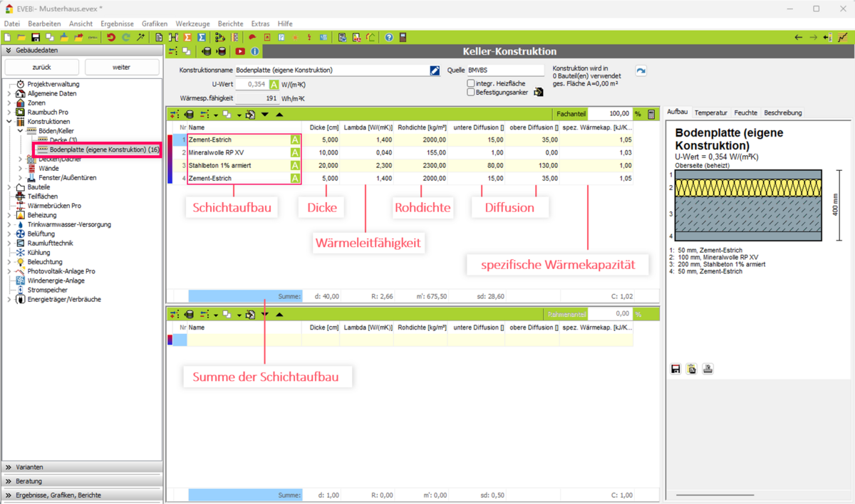Expand the Heizung tree node
The width and height of the screenshot is (855, 504).
[9, 215]
